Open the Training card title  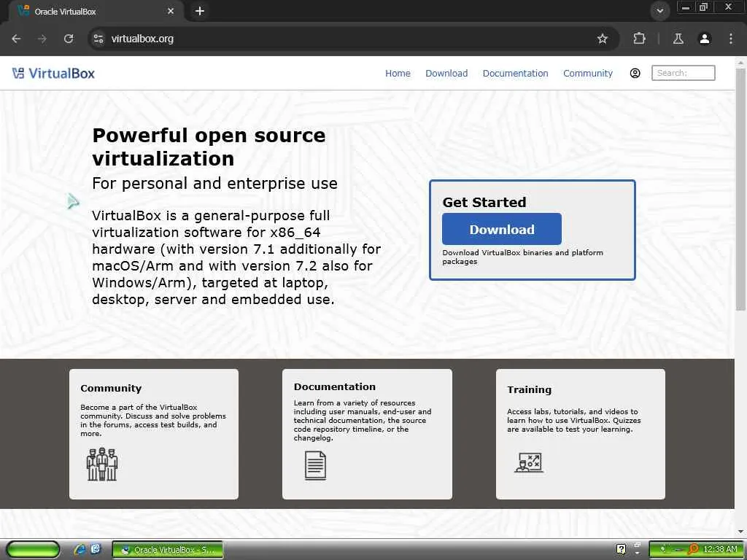click(x=530, y=389)
